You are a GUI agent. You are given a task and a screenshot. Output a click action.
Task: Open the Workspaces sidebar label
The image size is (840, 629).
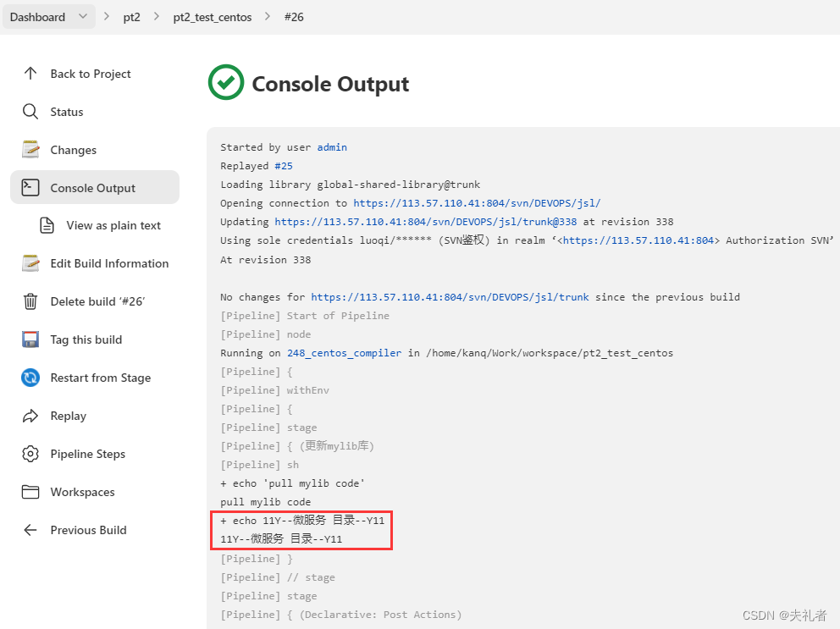[x=82, y=492]
